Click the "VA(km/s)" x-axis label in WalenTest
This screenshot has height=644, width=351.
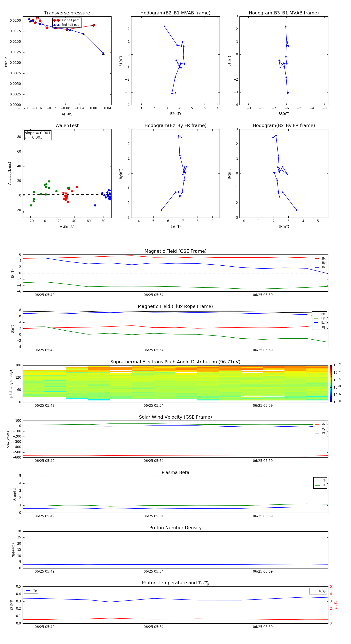(67, 227)
